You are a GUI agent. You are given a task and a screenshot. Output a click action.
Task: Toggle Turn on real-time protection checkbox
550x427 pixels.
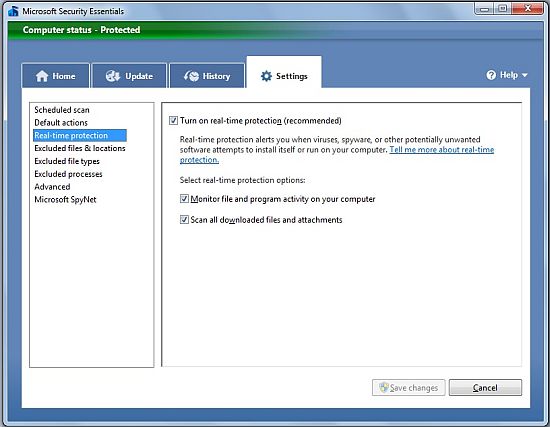(x=173, y=121)
